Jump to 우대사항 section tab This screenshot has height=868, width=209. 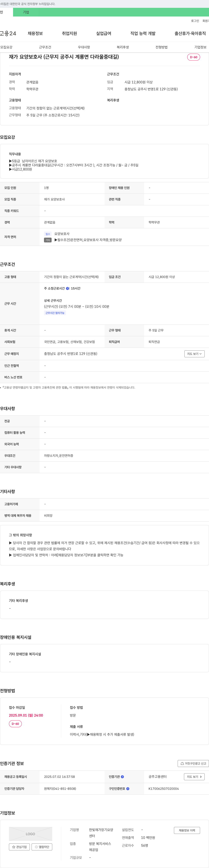[84, 47]
